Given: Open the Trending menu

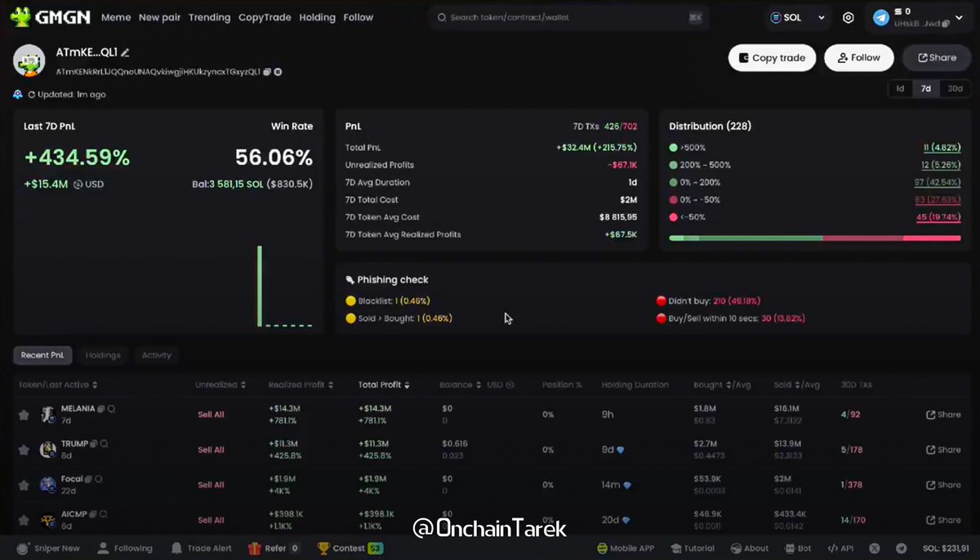Looking at the screenshot, I should click(x=209, y=17).
